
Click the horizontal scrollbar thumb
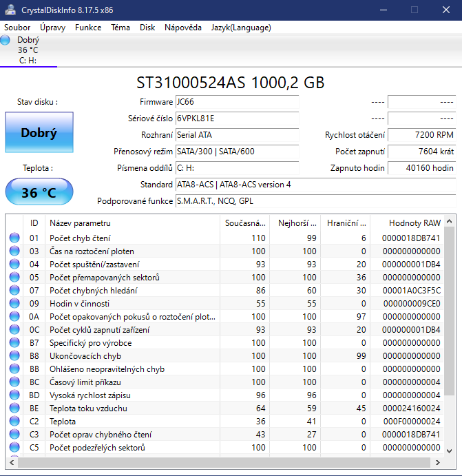coord(224,463)
